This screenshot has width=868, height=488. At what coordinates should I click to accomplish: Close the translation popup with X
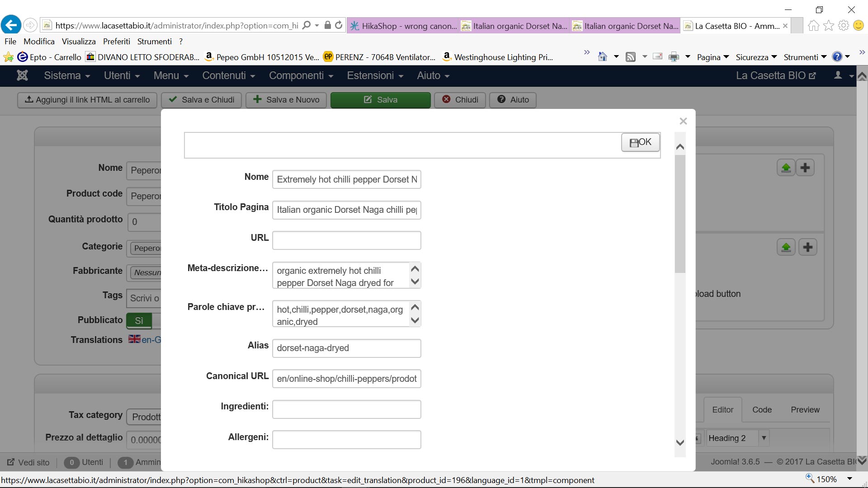pyautogui.click(x=683, y=121)
